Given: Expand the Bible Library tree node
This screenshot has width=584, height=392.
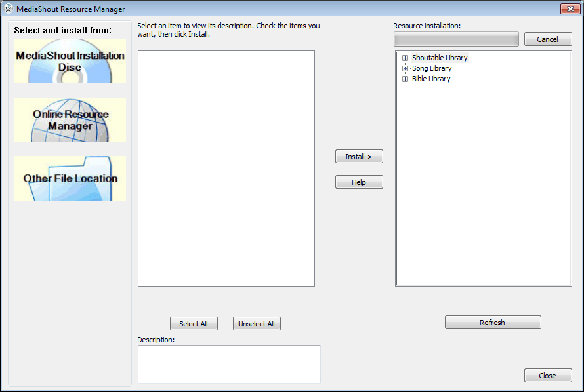Looking at the screenshot, I should 405,79.
